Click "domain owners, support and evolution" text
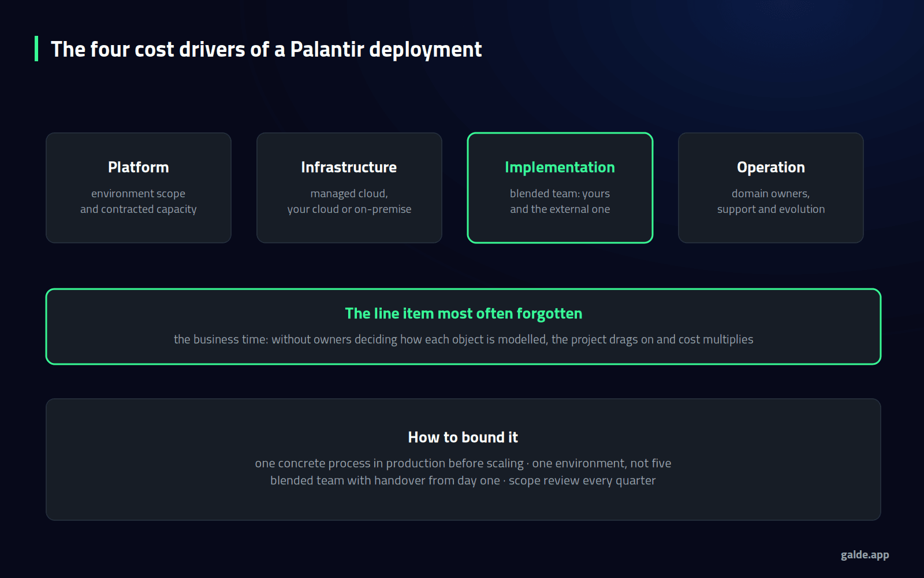This screenshot has height=578, width=924. point(771,201)
